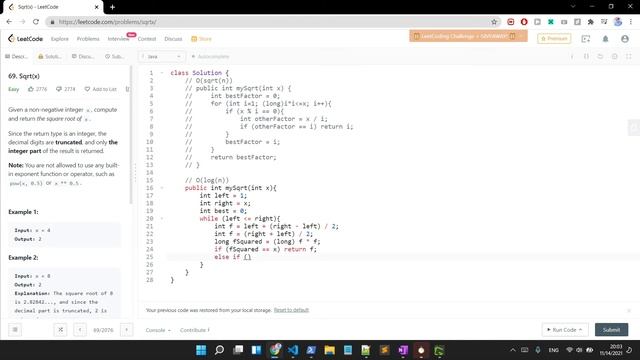The width and height of the screenshot is (640, 360).
Task: Open the Run Code dropdown button
Action: point(565,329)
